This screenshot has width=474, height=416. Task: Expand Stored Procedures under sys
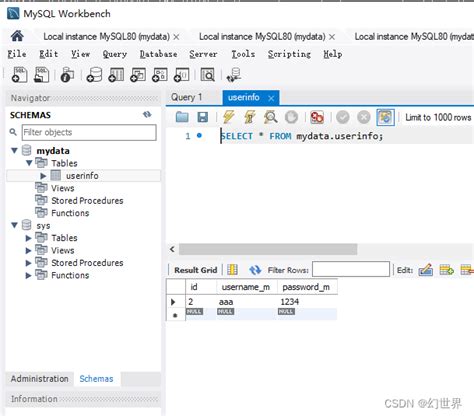(x=29, y=263)
